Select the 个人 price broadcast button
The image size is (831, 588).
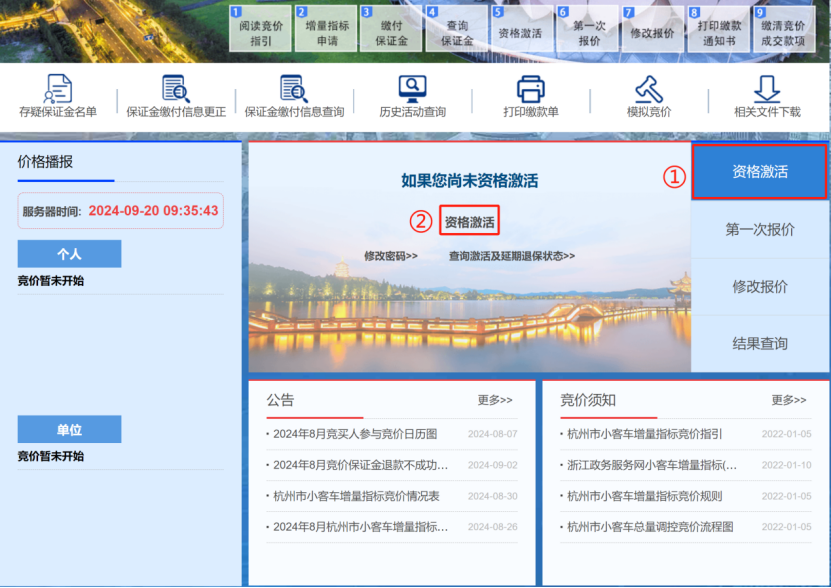pyautogui.click(x=69, y=254)
